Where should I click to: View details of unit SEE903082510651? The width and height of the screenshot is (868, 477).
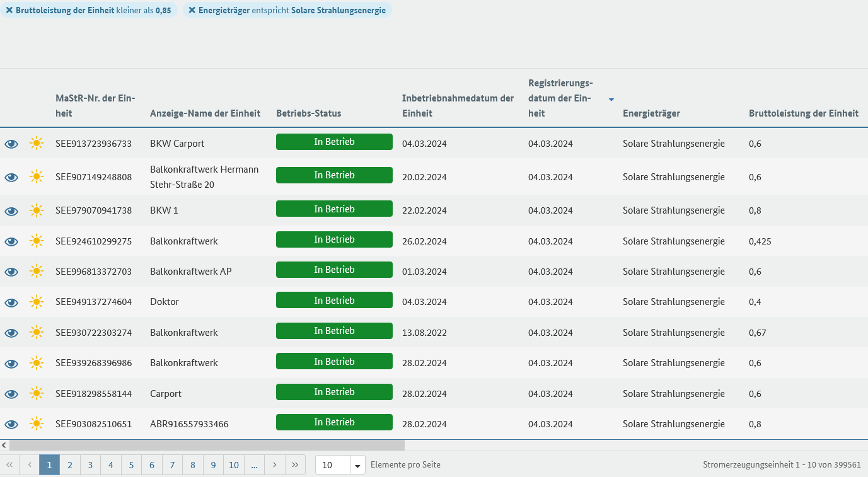coord(11,424)
